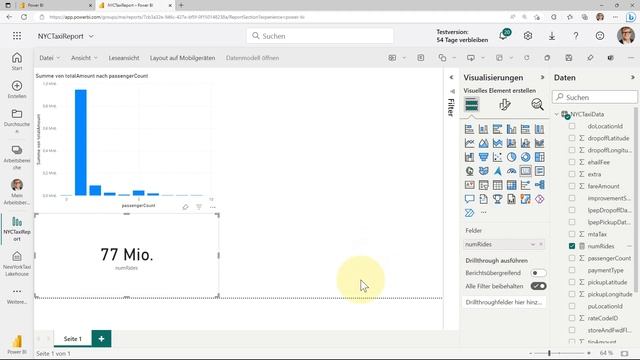
Task: Select the pie chart visualization
Action: (x=511, y=157)
